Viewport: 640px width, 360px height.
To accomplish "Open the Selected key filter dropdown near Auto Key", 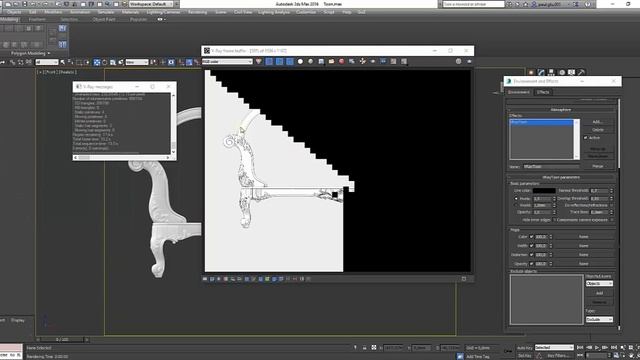I will (x=554, y=348).
